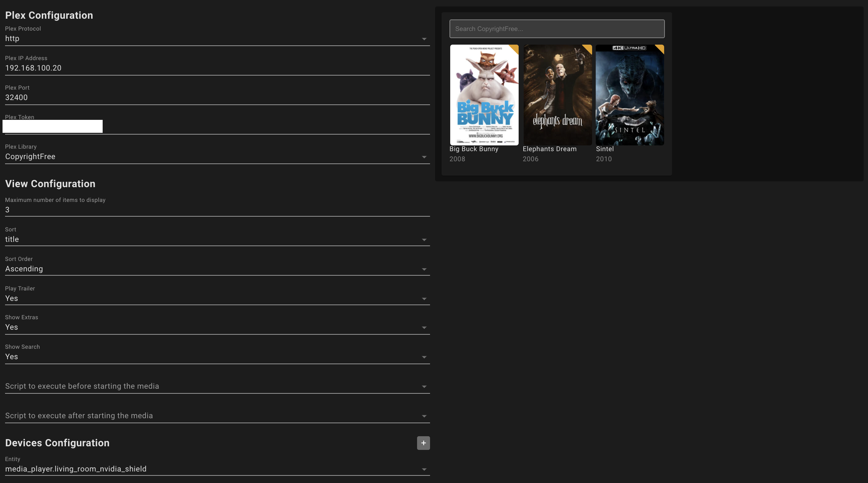This screenshot has width=868, height=483.
Task: Open the Show Extras dropdown
Action: point(218,324)
